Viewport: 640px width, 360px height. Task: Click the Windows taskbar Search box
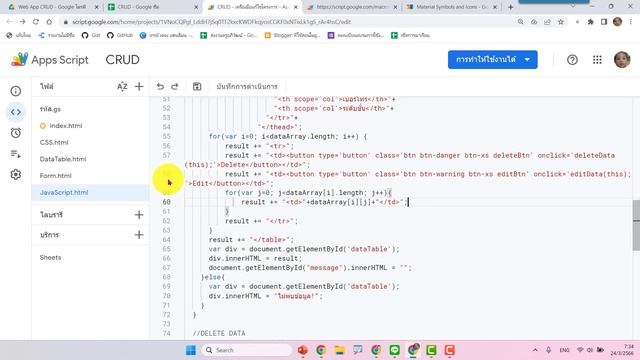[247, 350]
